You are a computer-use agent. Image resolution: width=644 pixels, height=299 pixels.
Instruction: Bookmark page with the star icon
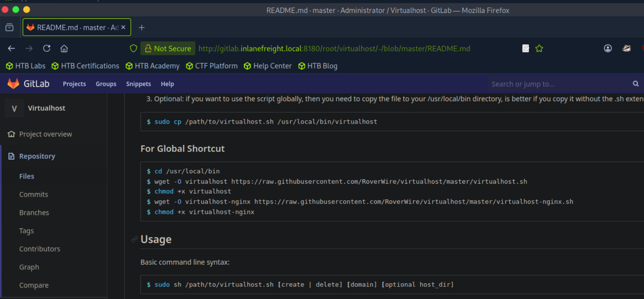pyautogui.click(x=539, y=49)
